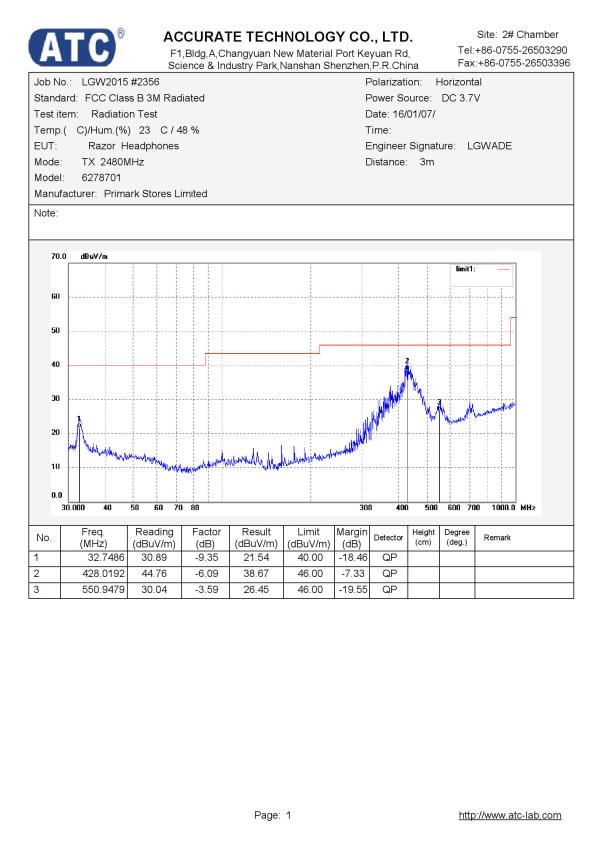This screenshot has height=853, width=603.
Task: Click the Tel number +86-0755-26503290
Action: click(x=521, y=50)
